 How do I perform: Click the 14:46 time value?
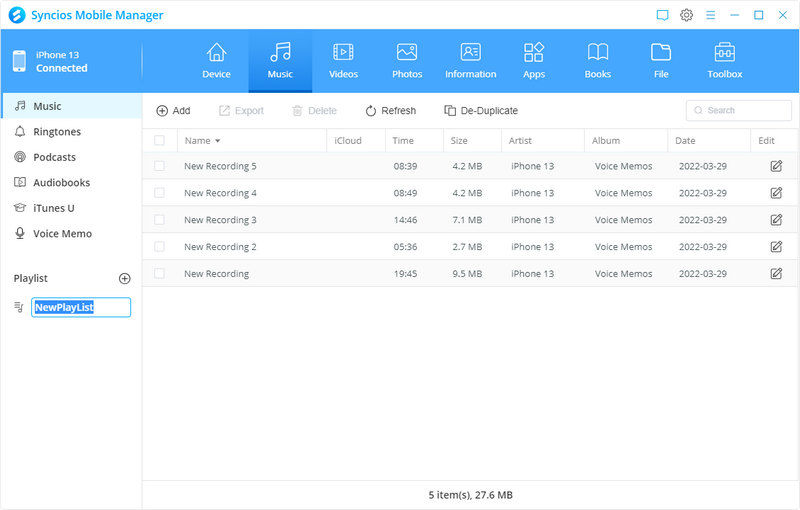405,220
